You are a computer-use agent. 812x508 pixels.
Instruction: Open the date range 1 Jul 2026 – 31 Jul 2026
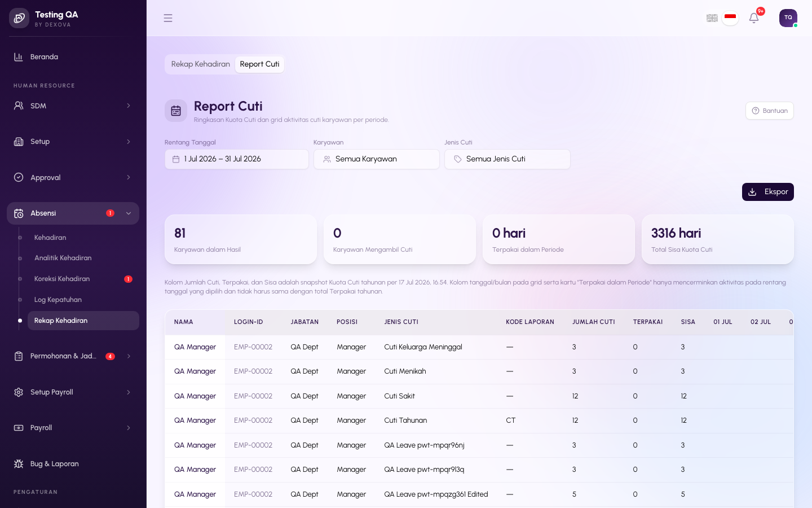pyautogui.click(x=237, y=159)
